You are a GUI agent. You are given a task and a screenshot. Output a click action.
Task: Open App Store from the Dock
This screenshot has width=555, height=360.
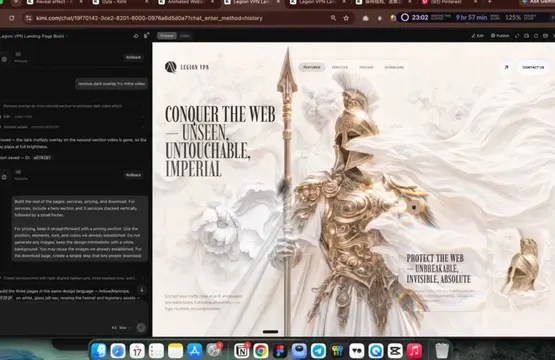(194, 351)
